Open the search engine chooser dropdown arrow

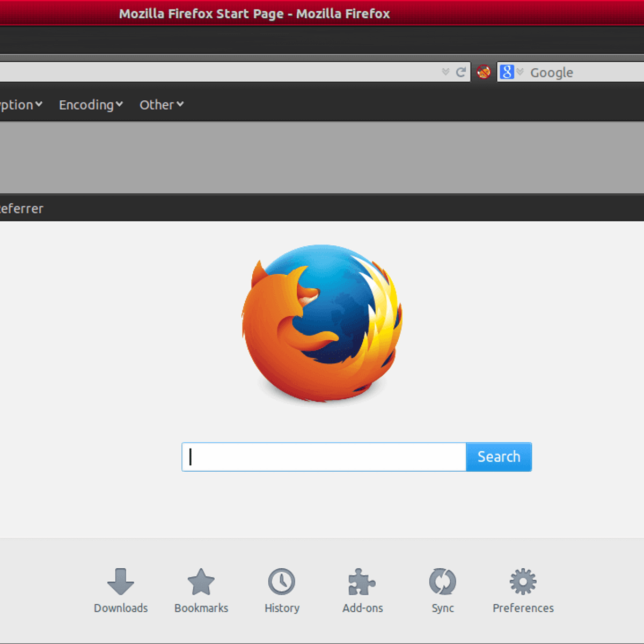tap(520, 72)
